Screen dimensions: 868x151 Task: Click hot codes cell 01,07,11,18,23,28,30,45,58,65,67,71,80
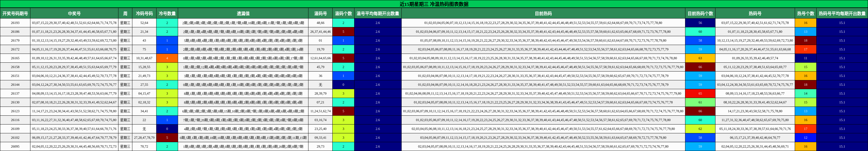click(755, 32)
